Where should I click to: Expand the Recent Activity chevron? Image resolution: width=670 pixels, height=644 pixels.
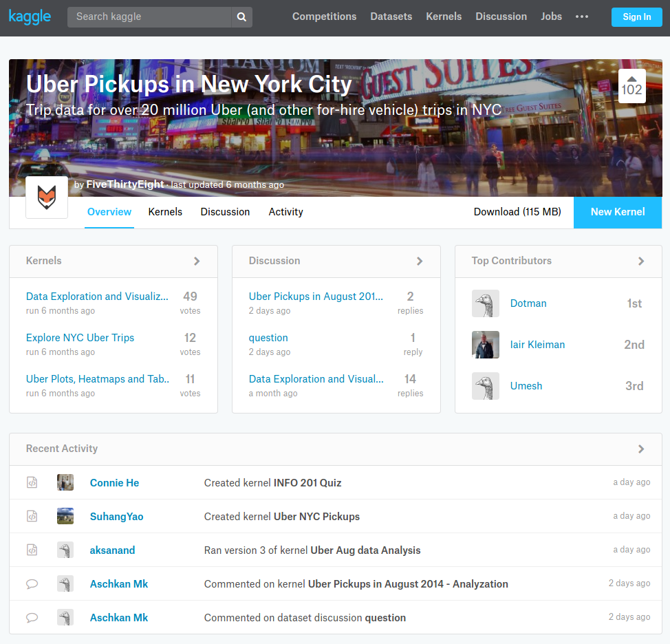click(641, 449)
